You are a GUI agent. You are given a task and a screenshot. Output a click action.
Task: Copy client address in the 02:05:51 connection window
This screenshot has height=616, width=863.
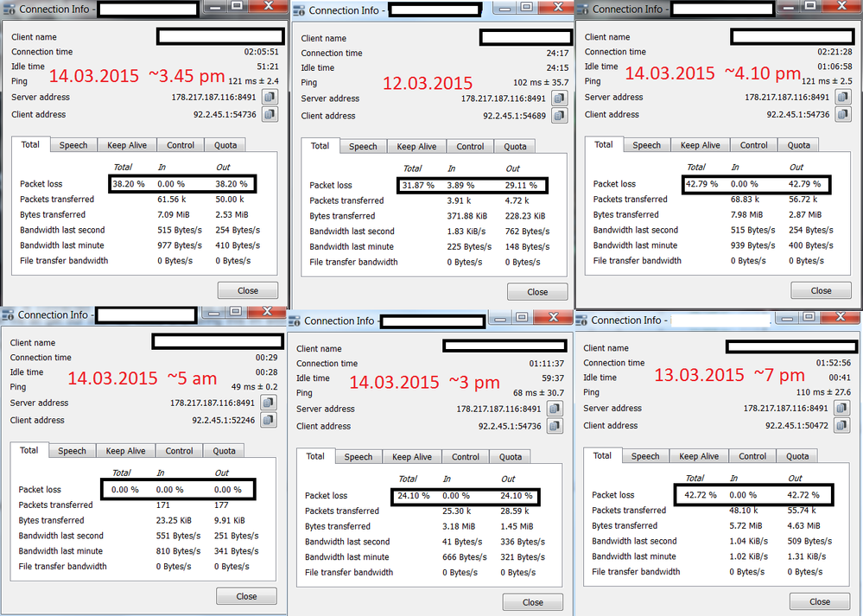[270, 114]
